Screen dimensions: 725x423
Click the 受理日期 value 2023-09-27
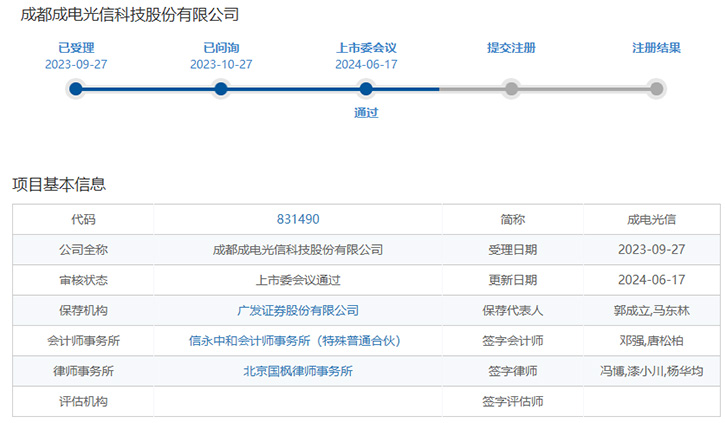[x=651, y=250]
